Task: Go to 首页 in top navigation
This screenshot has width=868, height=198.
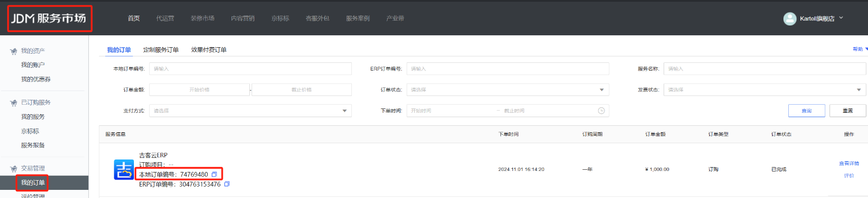Action: click(134, 18)
